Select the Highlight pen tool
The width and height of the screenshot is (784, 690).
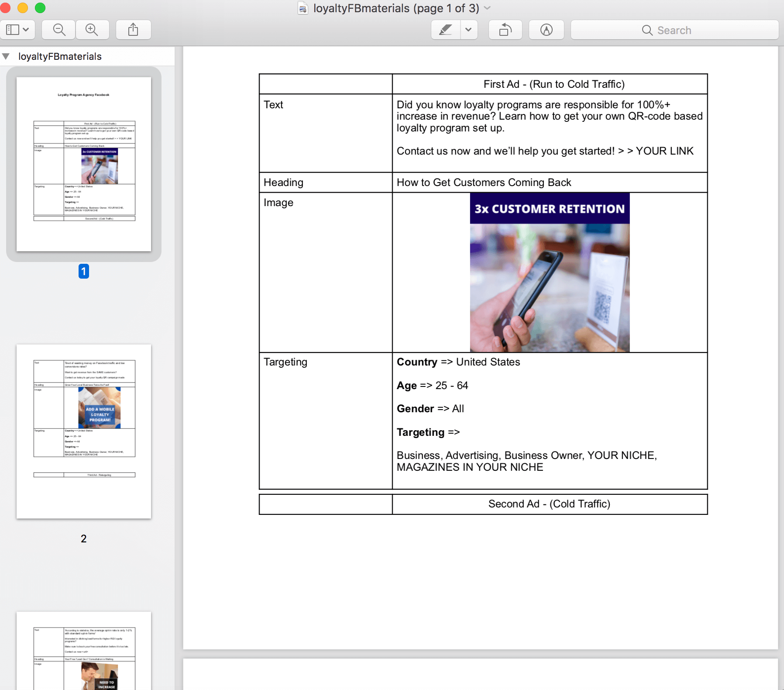click(x=446, y=30)
